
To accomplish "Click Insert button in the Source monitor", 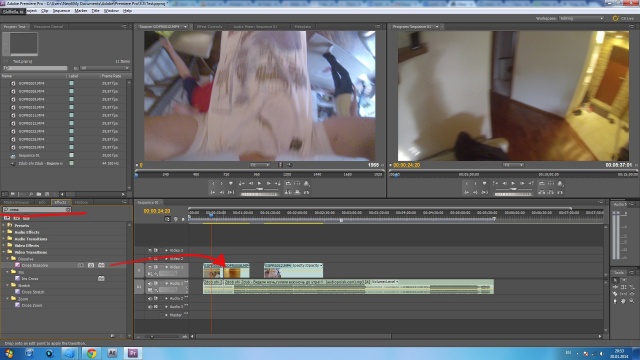I will (x=288, y=192).
